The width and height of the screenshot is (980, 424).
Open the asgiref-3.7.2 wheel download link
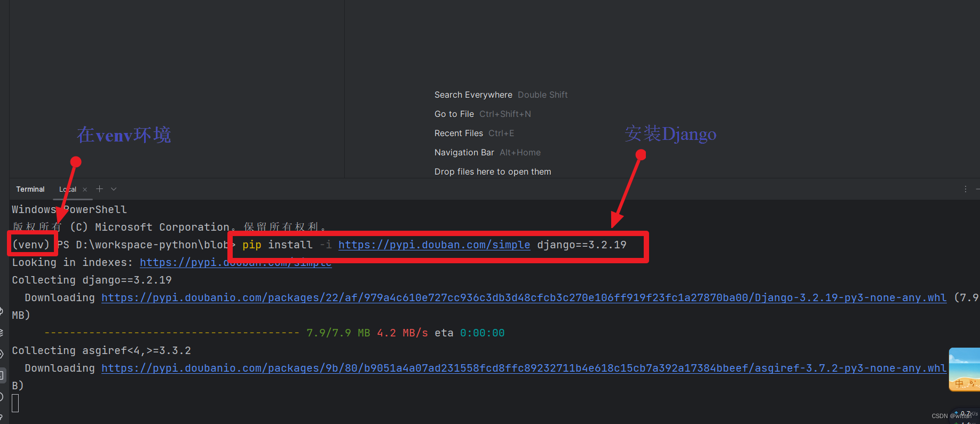[x=524, y=368]
